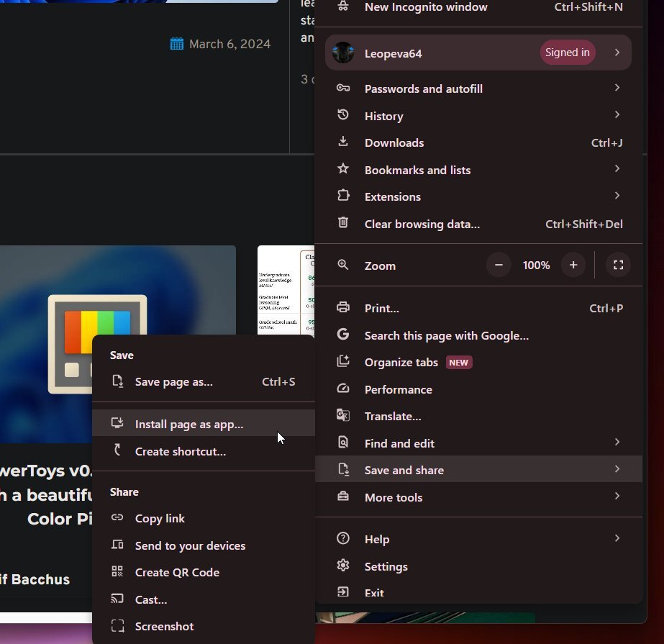Choose Create QR Code entry
Image resolution: width=664 pixels, height=644 pixels.
pos(204,572)
